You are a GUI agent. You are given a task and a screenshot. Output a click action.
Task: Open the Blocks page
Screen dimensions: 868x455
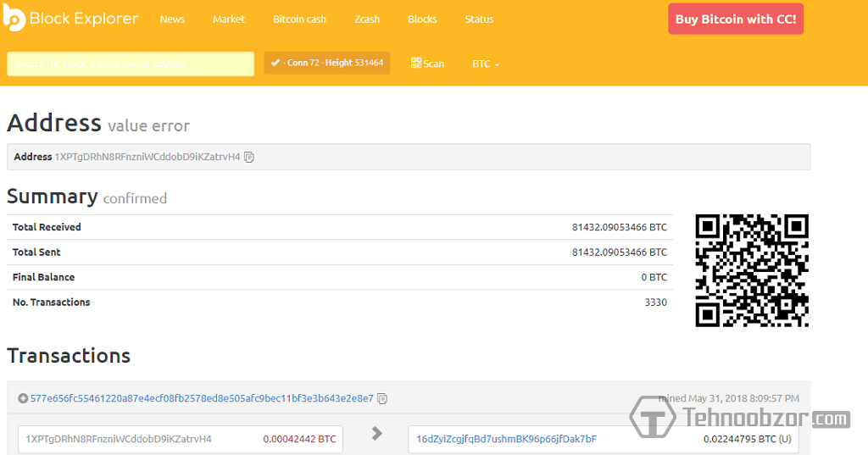(422, 19)
